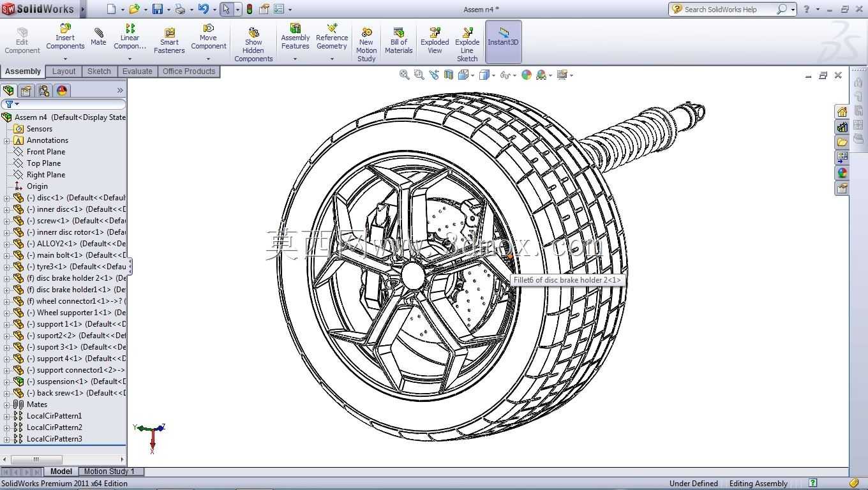The image size is (868, 490).
Task: Open the Reference Geometry tool
Action: 332,36
